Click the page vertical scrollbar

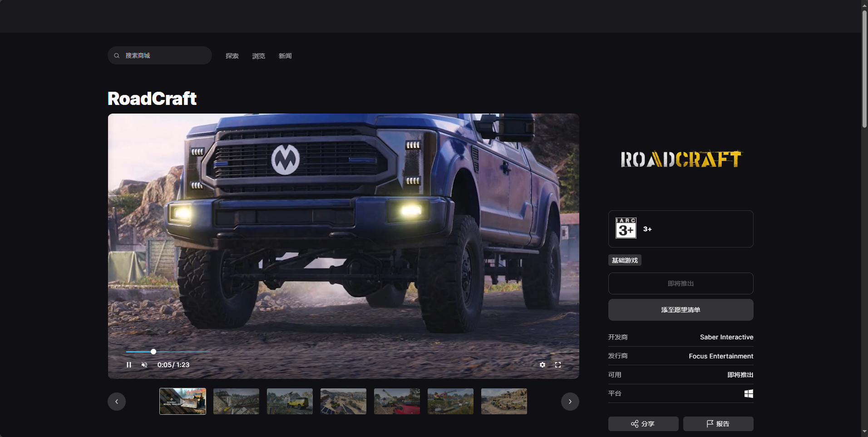point(864,68)
